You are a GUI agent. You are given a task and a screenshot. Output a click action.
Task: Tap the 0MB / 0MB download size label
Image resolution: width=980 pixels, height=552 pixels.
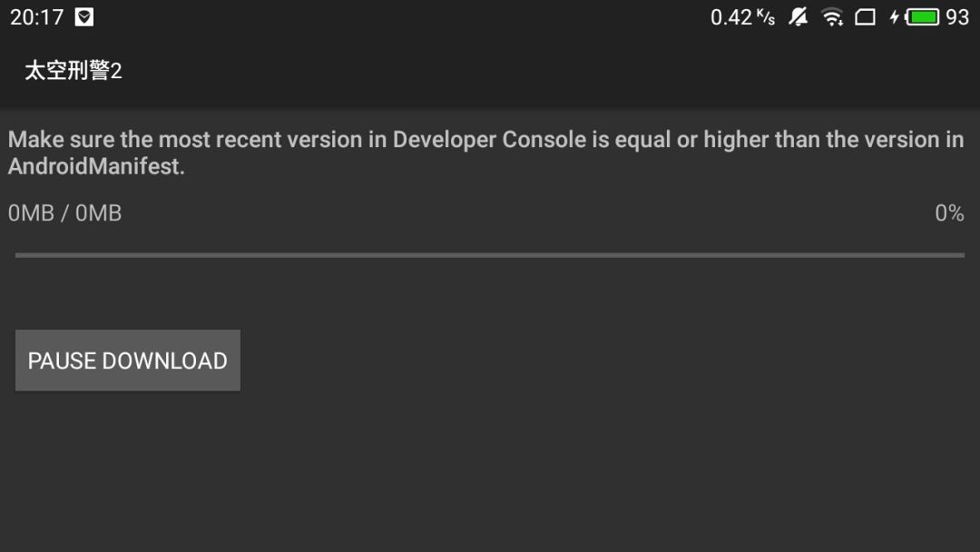tap(65, 213)
